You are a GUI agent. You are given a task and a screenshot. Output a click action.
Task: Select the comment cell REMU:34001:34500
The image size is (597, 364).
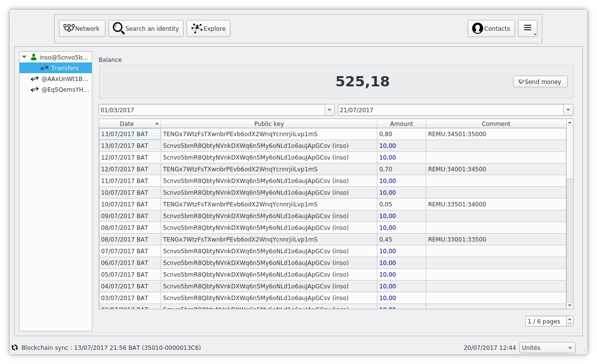point(496,169)
